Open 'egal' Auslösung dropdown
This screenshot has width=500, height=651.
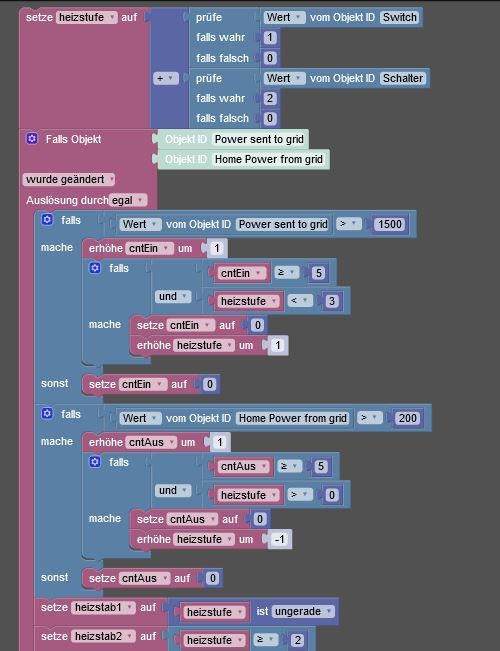coord(128,200)
